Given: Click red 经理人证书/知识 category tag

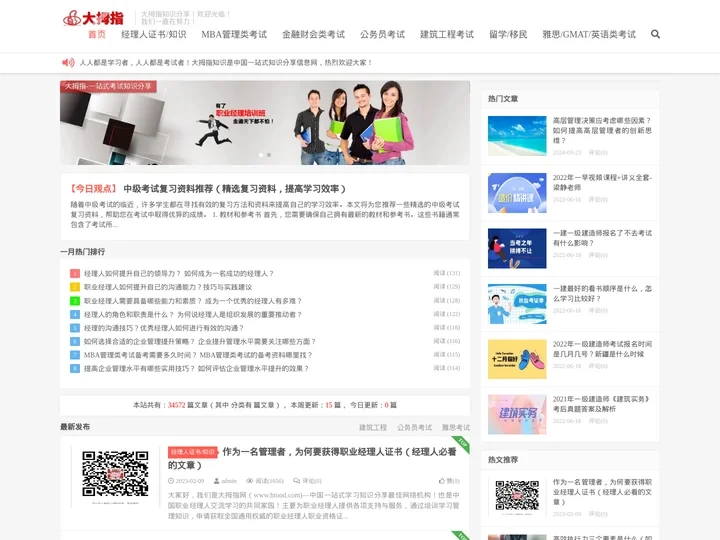Looking at the screenshot, I should click(x=192, y=452).
